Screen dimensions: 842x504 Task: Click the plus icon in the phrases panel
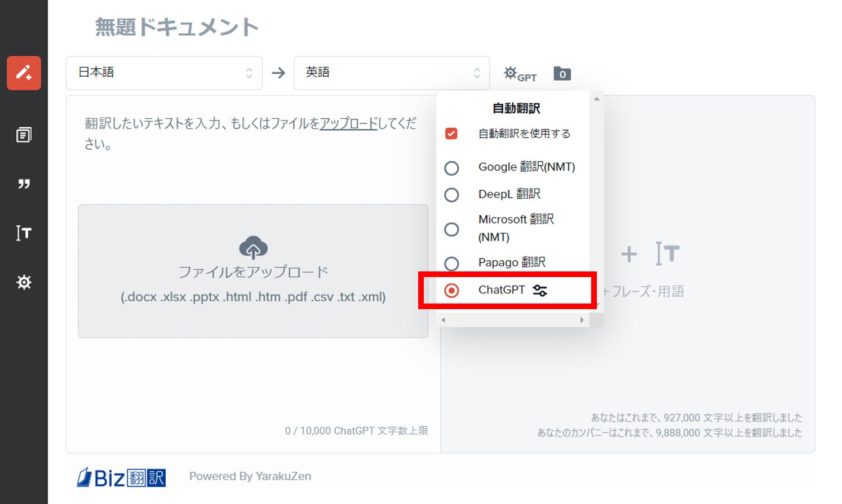(x=629, y=255)
